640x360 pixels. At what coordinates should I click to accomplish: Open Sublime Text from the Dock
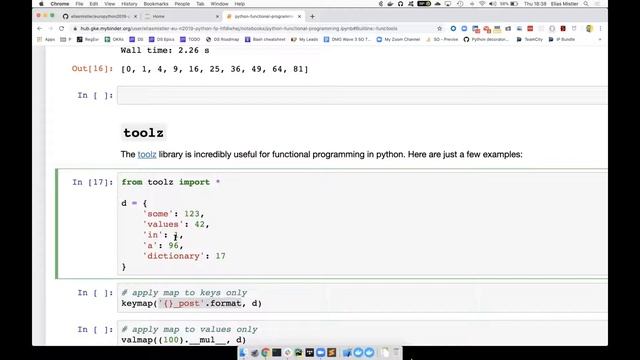(x=331, y=353)
